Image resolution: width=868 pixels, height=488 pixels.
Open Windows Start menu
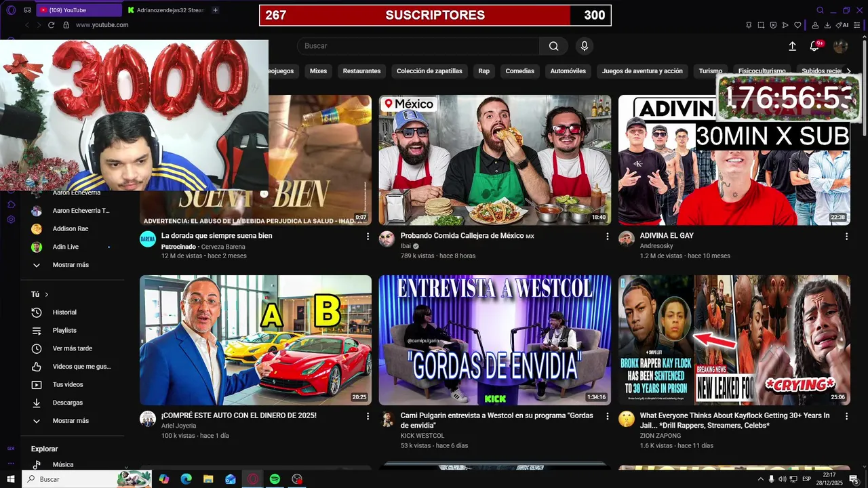coord(11,479)
